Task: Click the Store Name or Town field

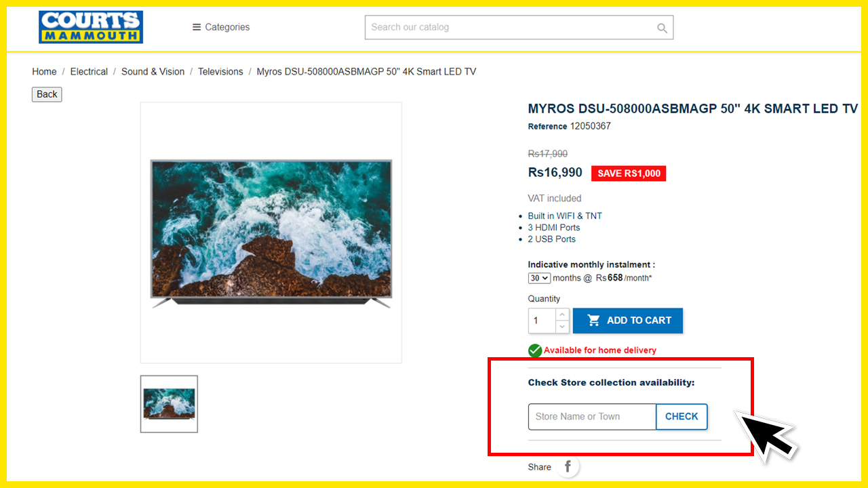Action: click(x=592, y=417)
